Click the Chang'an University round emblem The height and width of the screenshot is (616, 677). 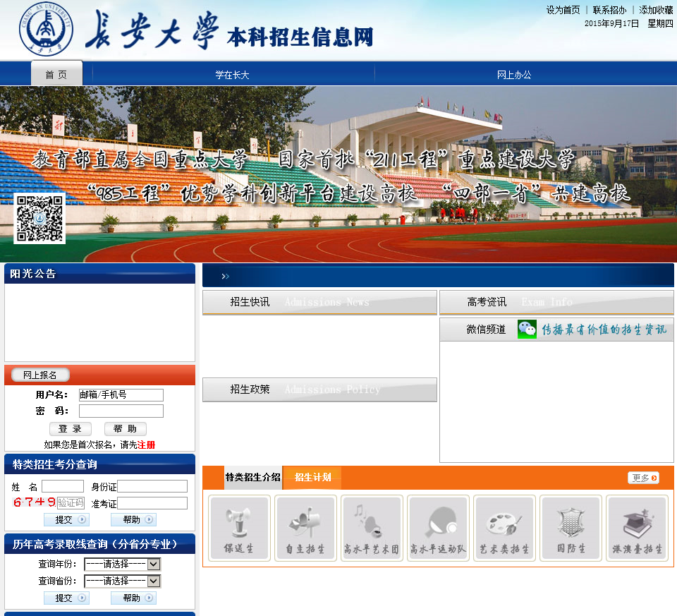(x=47, y=30)
